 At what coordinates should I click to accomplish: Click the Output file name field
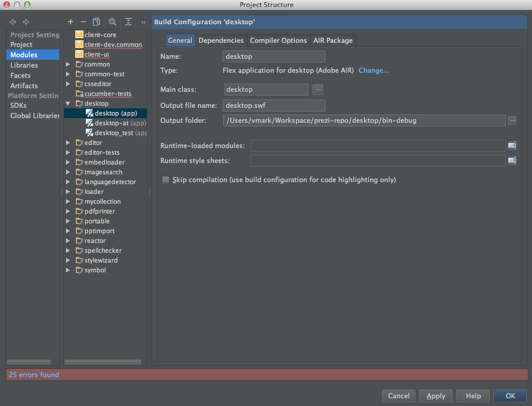pos(274,106)
